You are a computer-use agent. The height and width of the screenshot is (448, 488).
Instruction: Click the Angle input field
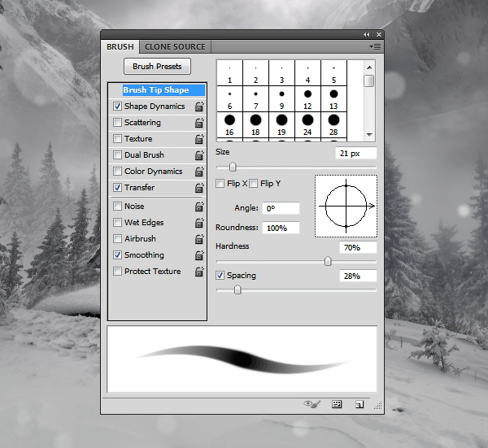[x=281, y=208]
